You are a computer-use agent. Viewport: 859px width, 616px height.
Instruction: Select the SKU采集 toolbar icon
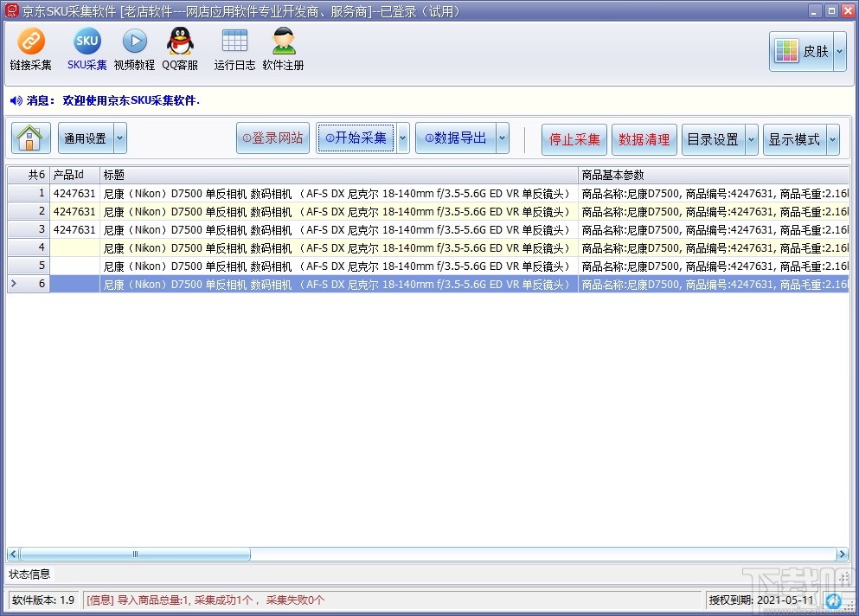pos(87,49)
